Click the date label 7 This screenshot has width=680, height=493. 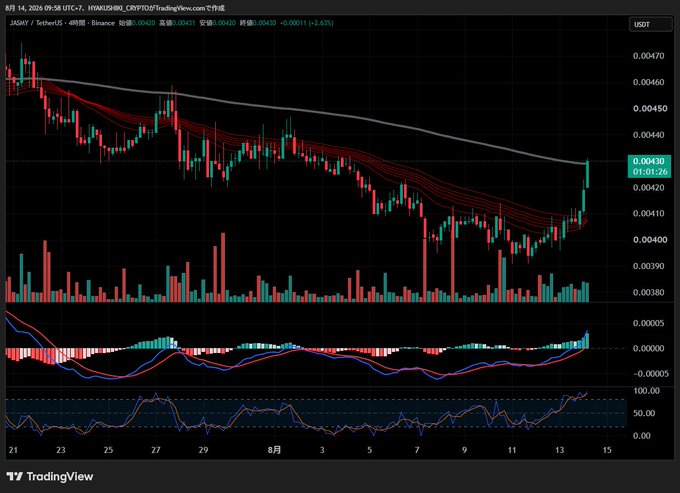pos(417,450)
